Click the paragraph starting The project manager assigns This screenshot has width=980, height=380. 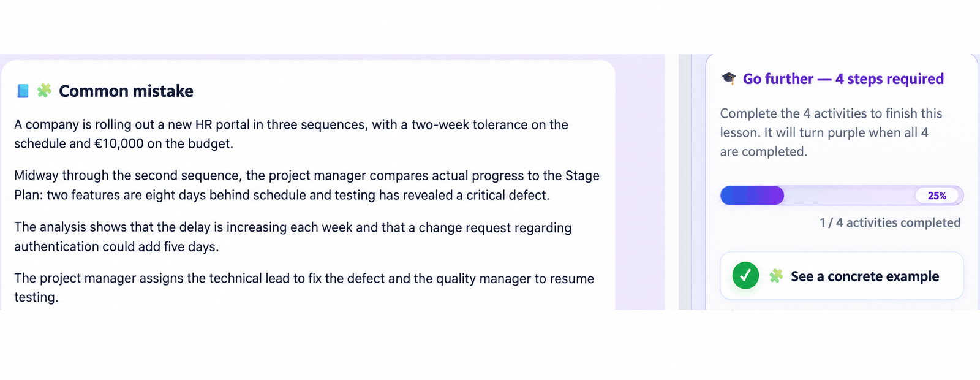point(304,287)
